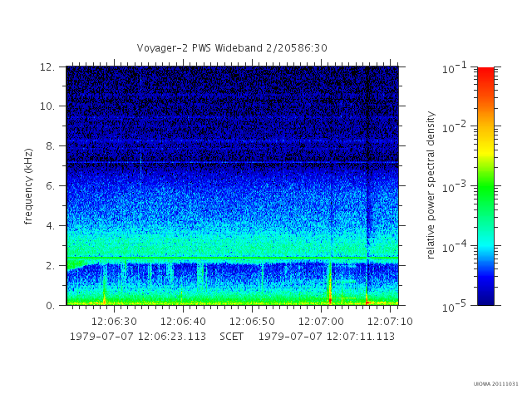Viewport: 532px width, 399px height.
Task: Click the 12:06:50 time tick label
Action: pyautogui.click(x=252, y=322)
